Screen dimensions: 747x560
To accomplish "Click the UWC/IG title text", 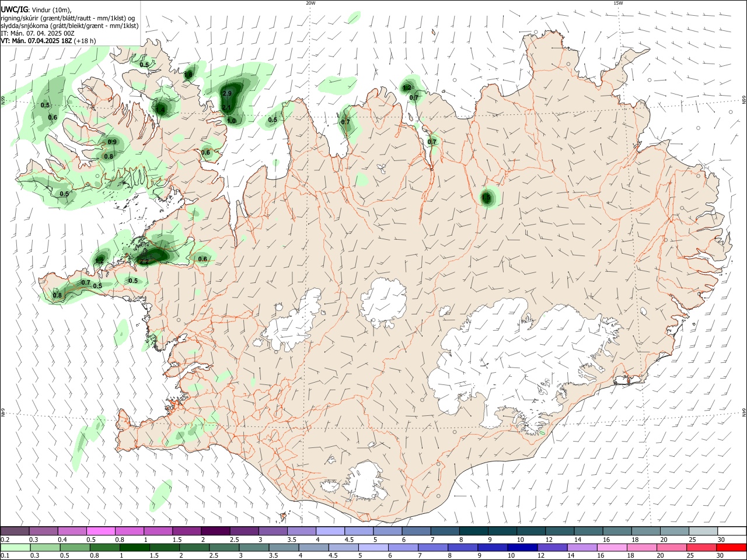I will pos(14,10).
